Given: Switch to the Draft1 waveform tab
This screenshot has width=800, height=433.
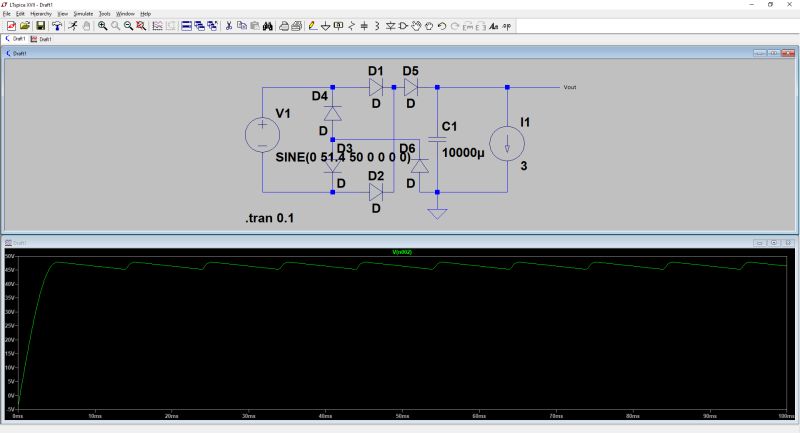Looking at the screenshot, I should coord(41,39).
